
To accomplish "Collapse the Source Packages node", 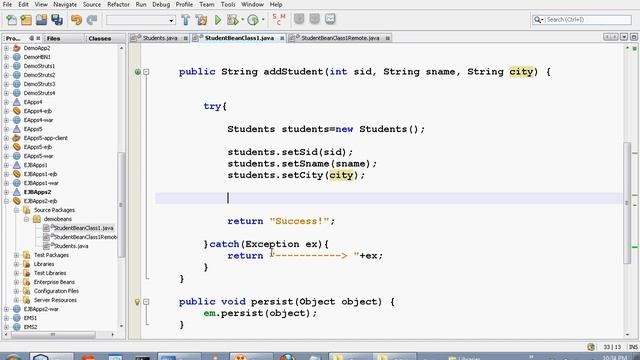I will 16,210.
